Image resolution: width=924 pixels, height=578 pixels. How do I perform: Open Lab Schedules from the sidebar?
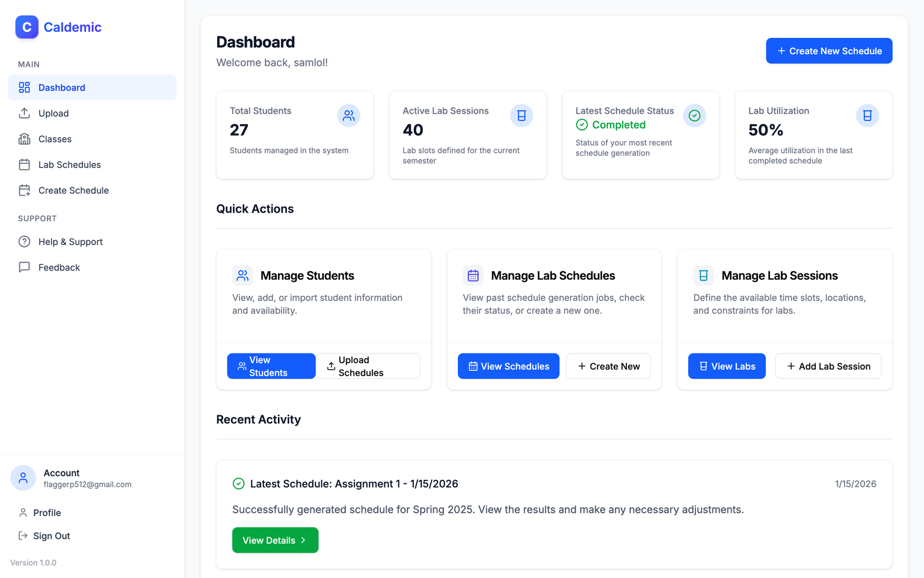point(92,164)
